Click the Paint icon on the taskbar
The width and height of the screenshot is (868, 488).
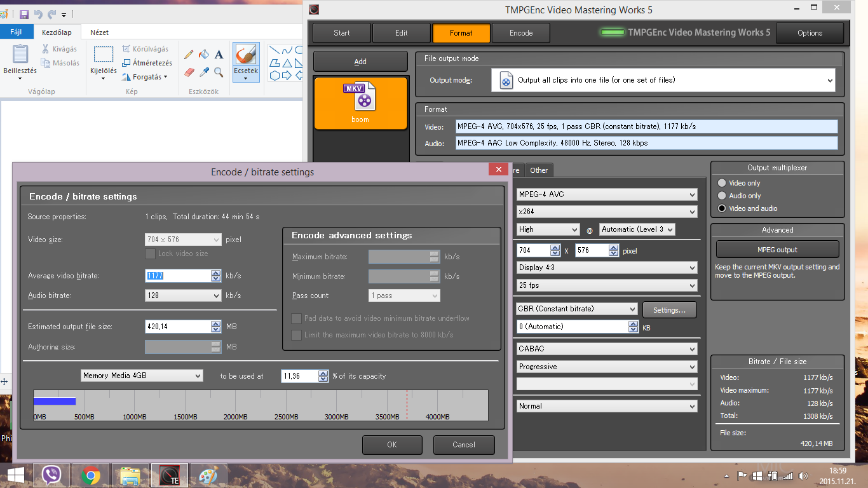[208, 475]
